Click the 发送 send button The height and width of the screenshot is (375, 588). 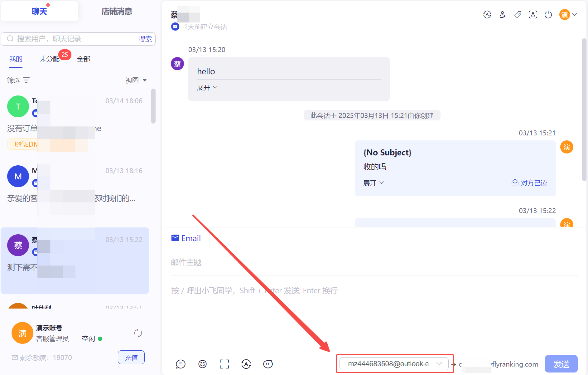coord(561,364)
